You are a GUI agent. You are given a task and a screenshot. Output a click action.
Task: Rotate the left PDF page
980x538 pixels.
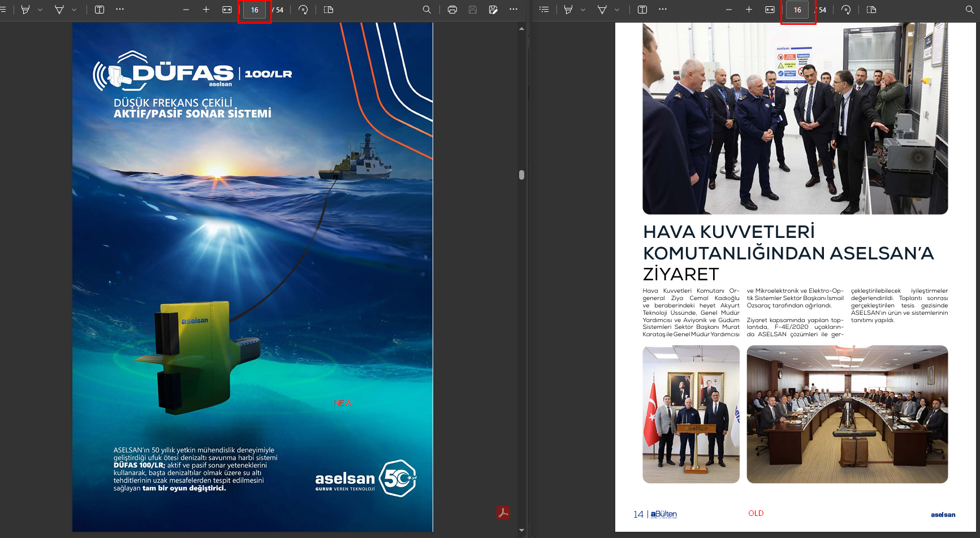pyautogui.click(x=303, y=10)
